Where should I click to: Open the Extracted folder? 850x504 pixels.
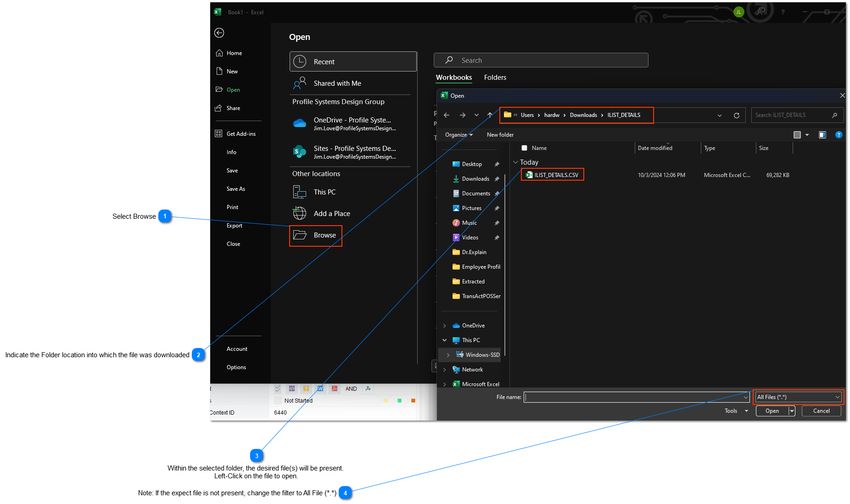[x=473, y=282]
